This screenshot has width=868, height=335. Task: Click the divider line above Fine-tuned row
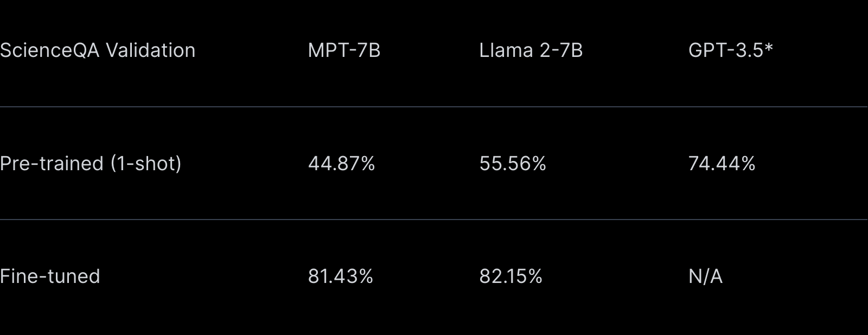click(434, 220)
